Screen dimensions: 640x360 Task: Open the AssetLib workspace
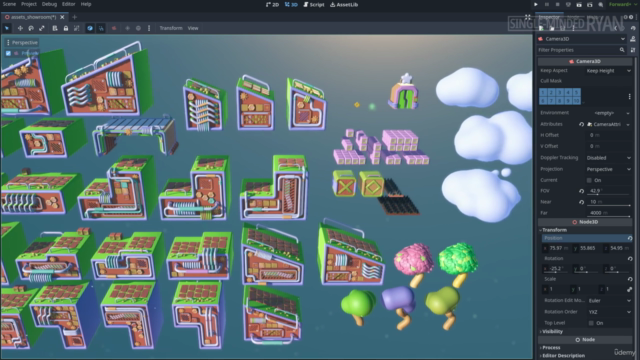(x=344, y=4)
